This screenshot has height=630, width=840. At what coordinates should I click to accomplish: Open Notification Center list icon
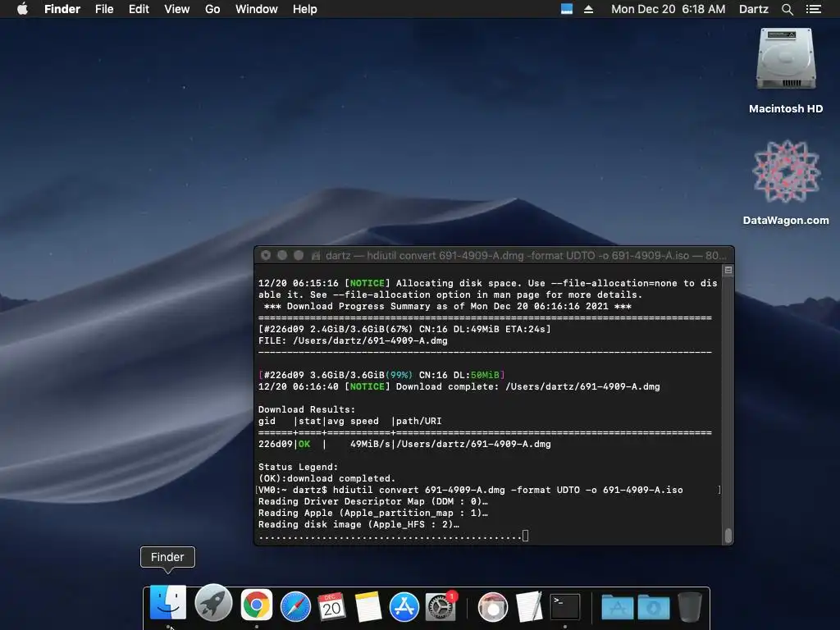point(814,9)
